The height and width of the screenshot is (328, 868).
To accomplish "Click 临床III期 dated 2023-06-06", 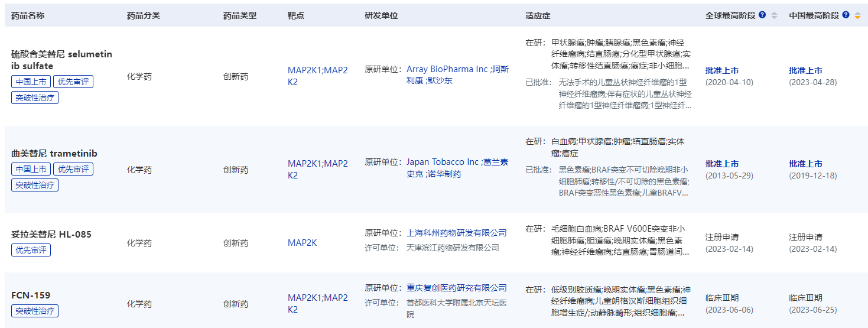I will tap(722, 298).
